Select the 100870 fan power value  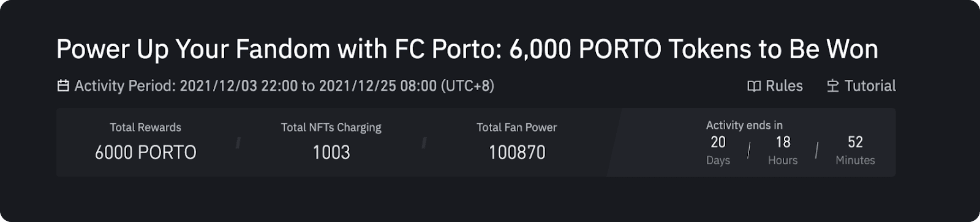(x=516, y=152)
